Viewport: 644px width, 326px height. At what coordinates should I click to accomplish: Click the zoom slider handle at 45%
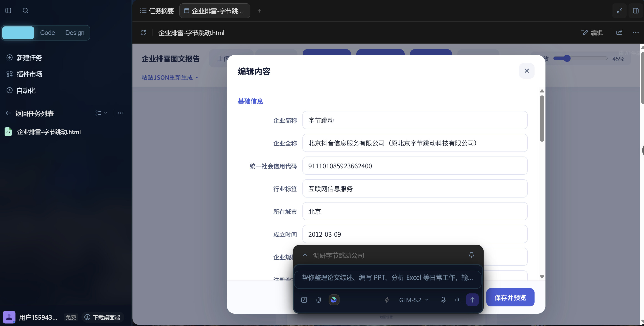click(567, 58)
